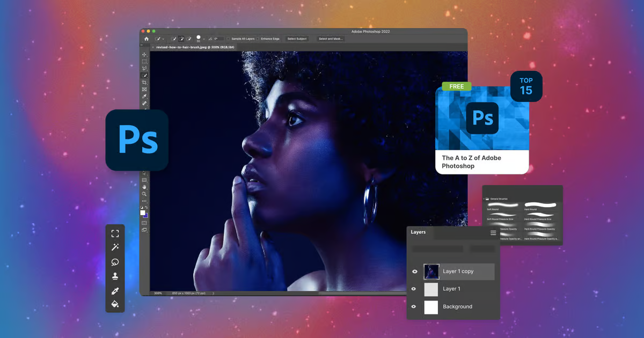644x338 pixels.
Task: Open the Layers panel hamburger menu
Action: tap(493, 233)
